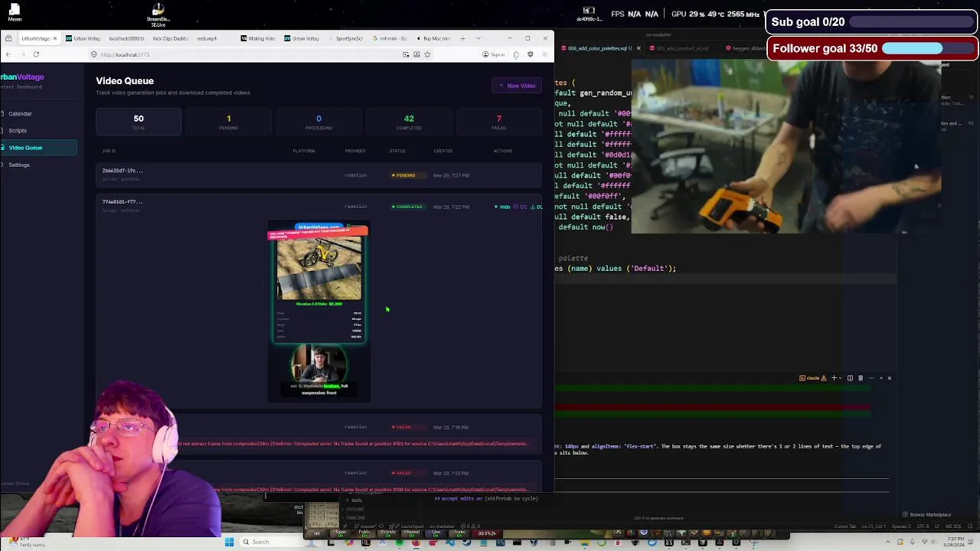Click the browser extensions icon beside Sign in
The image size is (980, 551).
click(516, 54)
